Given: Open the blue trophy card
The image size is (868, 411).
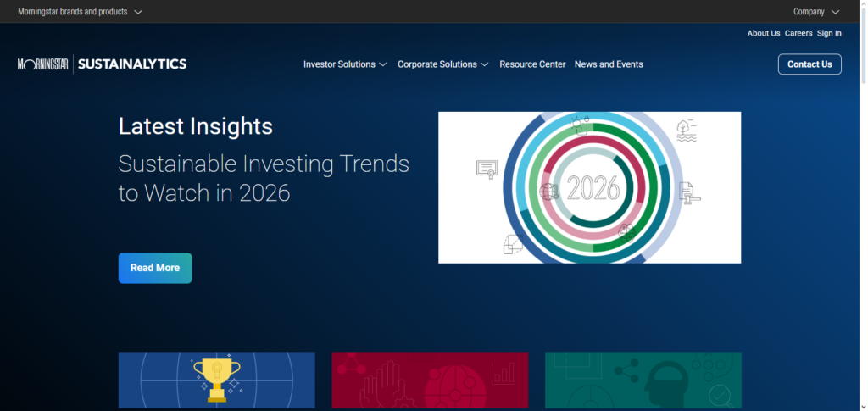Looking at the screenshot, I should (x=216, y=380).
